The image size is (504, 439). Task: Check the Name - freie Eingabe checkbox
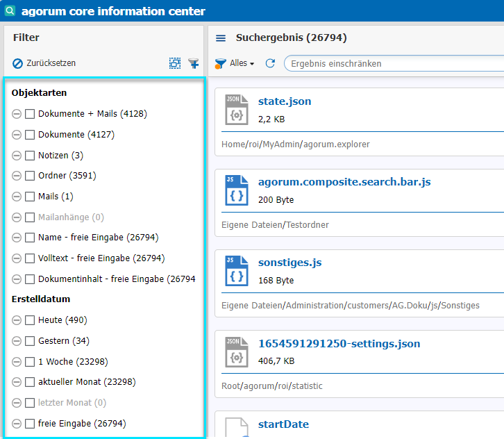[x=30, y=238]
